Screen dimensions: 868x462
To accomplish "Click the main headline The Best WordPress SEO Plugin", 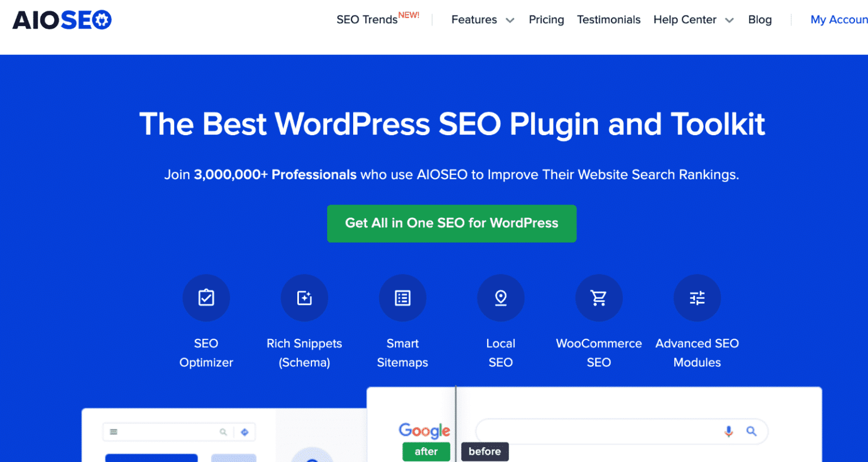I will (x=452, y=124).
